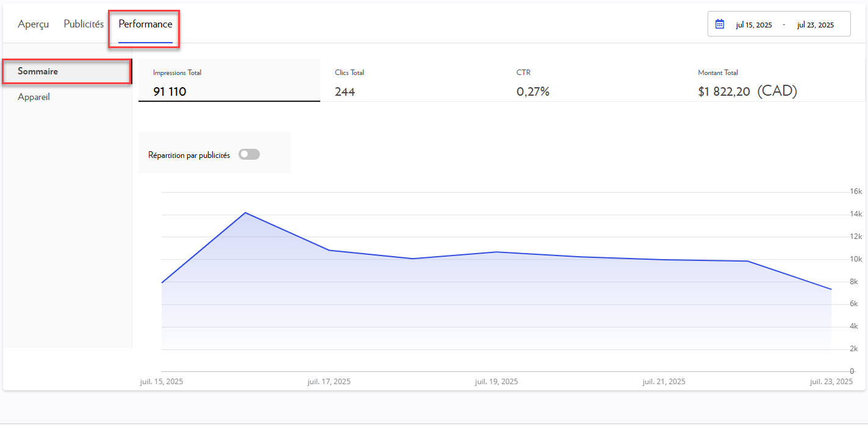Click the chart line's final right endpoint

(831, 289)
